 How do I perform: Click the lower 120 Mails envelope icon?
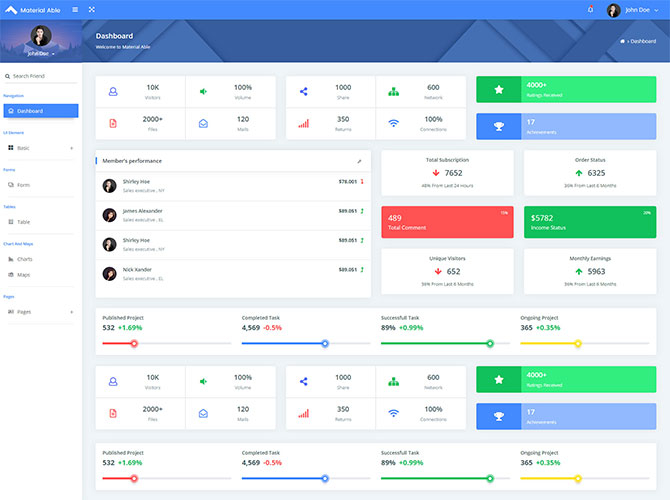(203, 413)
